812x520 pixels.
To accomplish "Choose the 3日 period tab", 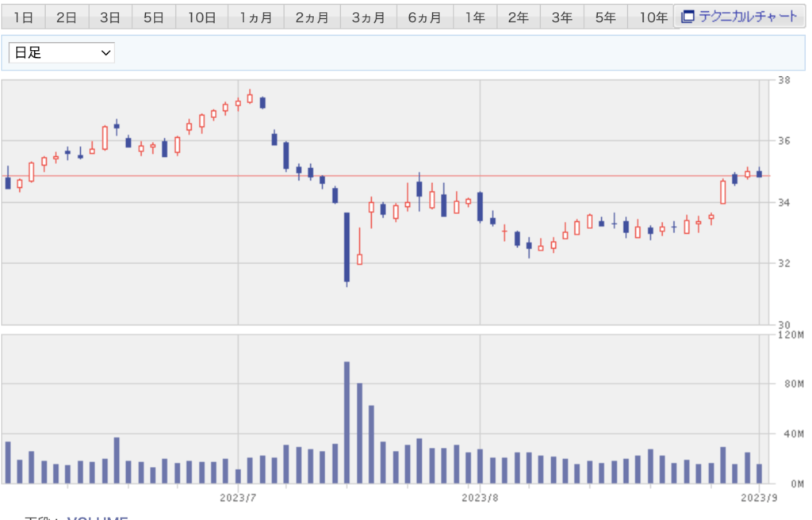I will (x=110, y=17).
